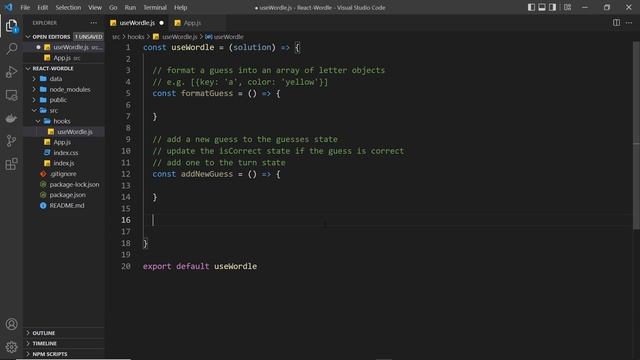
Task: Open Manage settings gear icon
Action: pyautogui.click(x=11, y=347)
